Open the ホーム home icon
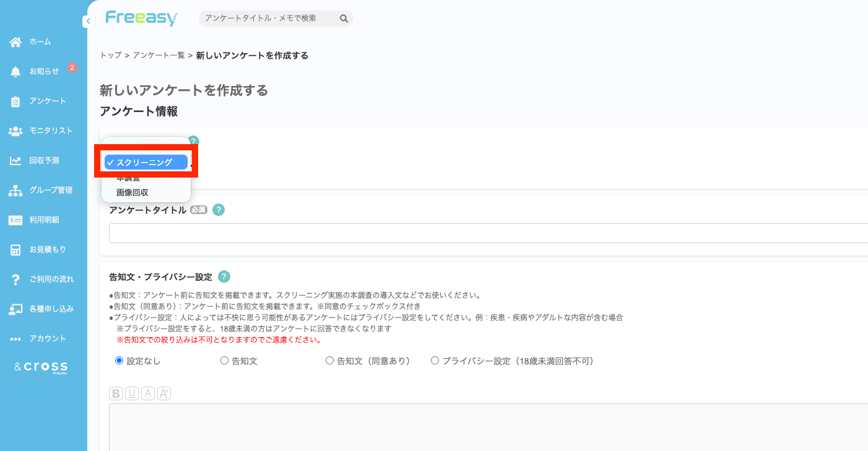The image size is (868, 451). pyautogui.click(x=15, y=41)
